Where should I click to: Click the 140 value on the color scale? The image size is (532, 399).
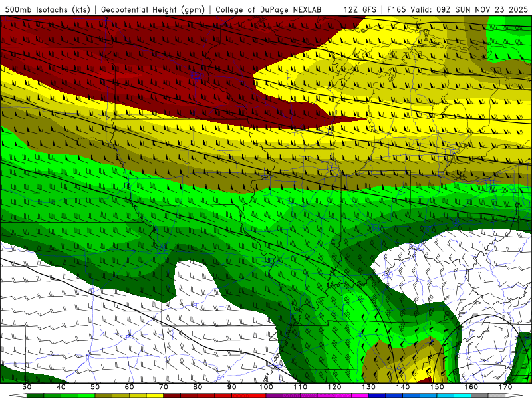point(403,387)
